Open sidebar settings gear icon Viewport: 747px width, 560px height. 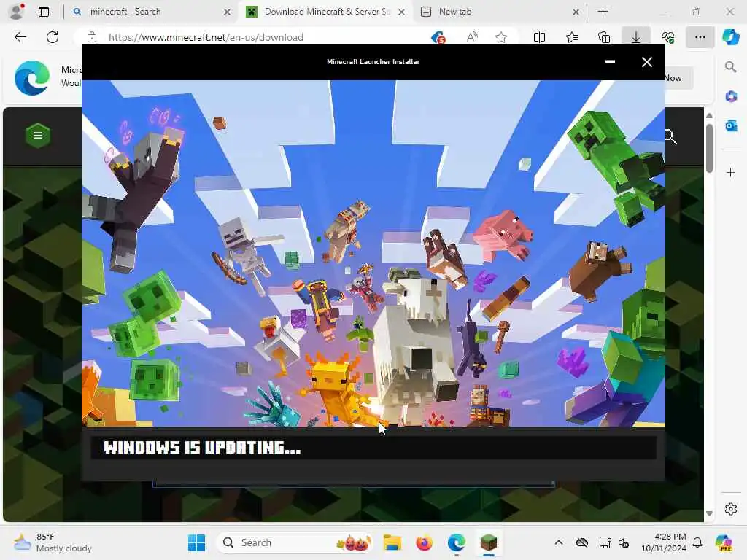[x=731, y=509]
